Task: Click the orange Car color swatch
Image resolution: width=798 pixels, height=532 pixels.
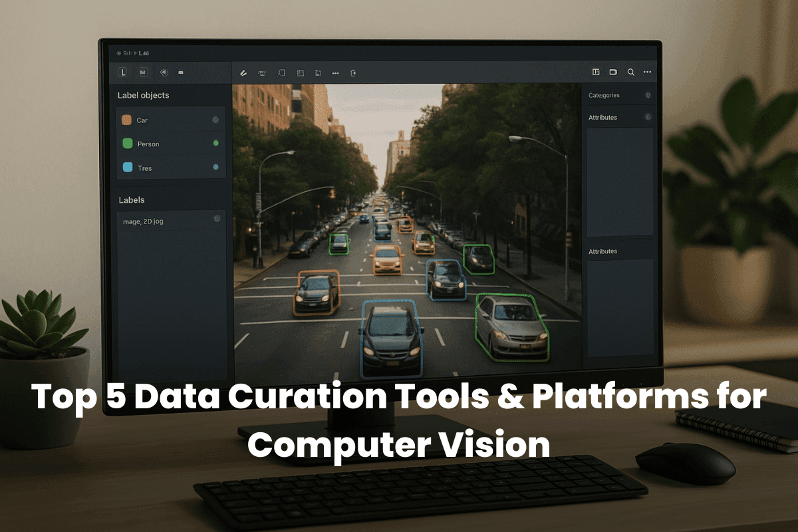Action: coord(127,120)
